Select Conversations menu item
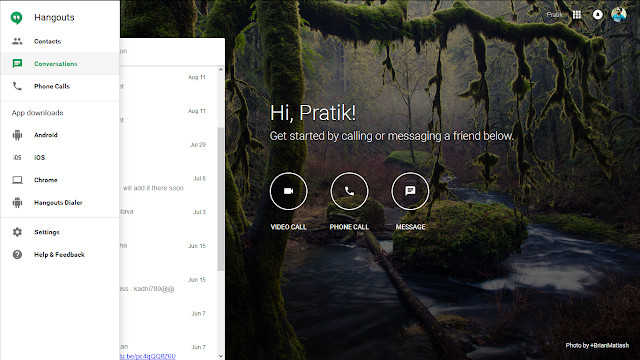The height and width of the screenshot is (360, 640). click(60, 64)
